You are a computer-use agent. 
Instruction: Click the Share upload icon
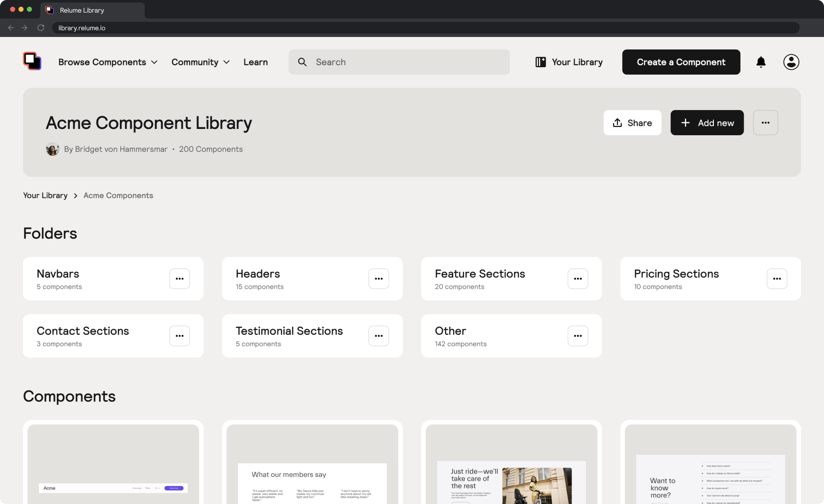[617, 123]
